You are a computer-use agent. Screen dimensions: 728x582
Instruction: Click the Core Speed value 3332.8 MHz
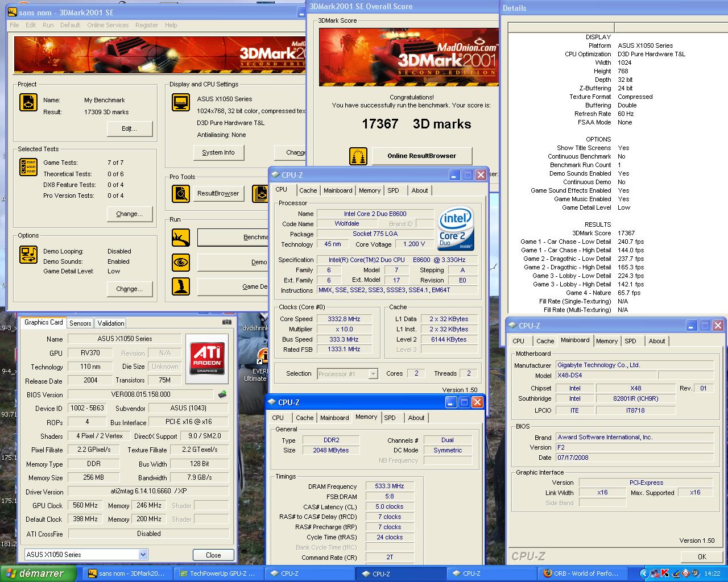[344, 319]
